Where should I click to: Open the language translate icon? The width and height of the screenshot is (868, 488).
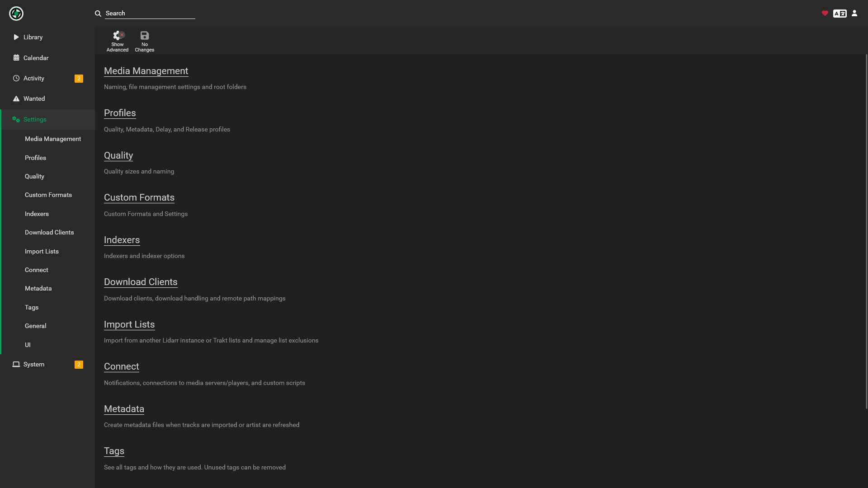tap(840, 14)
